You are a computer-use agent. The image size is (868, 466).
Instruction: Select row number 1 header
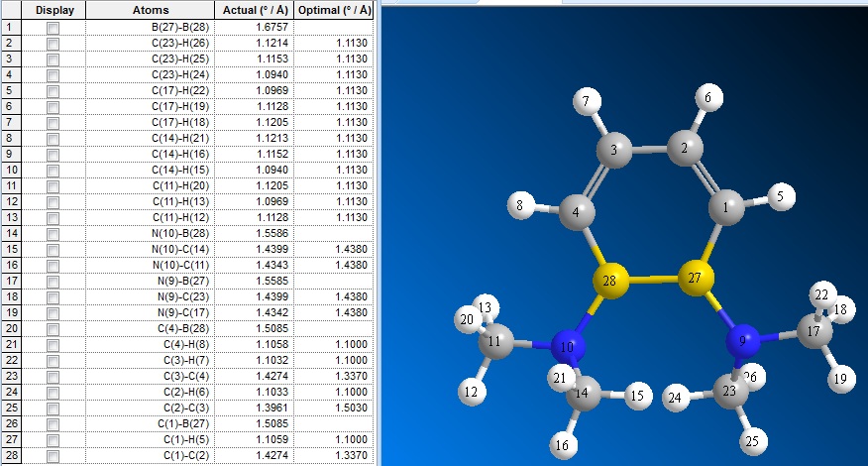point(11,27)
